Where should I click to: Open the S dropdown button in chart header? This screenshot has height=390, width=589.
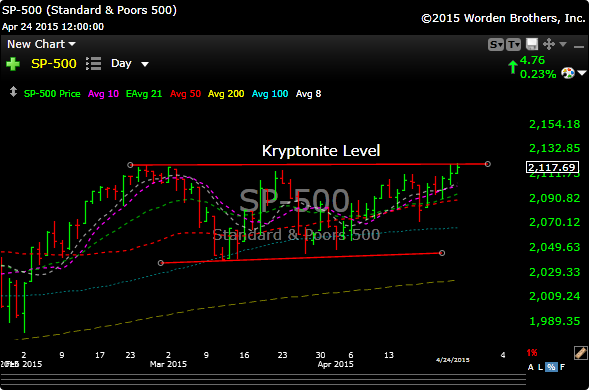pyautogui.click(x=496, y=45)
